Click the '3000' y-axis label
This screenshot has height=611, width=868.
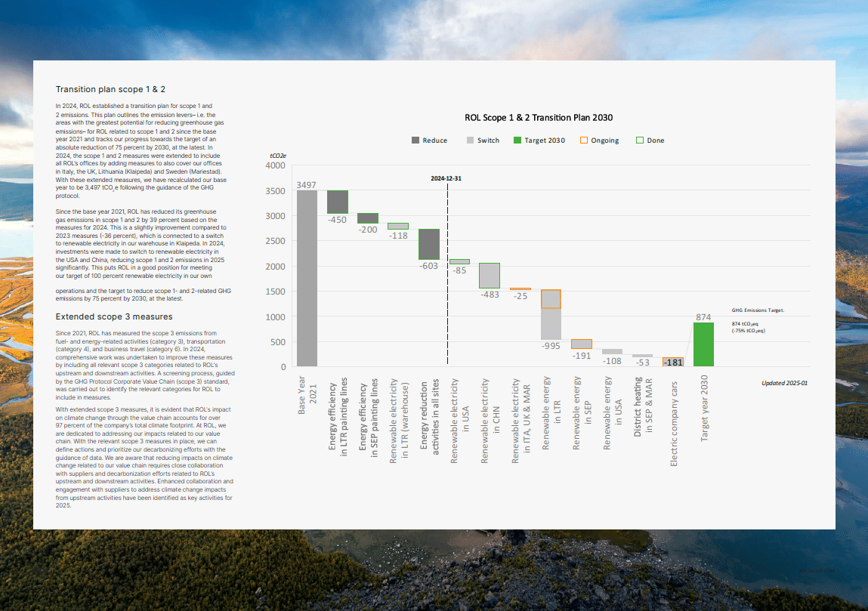pos(276,216)
